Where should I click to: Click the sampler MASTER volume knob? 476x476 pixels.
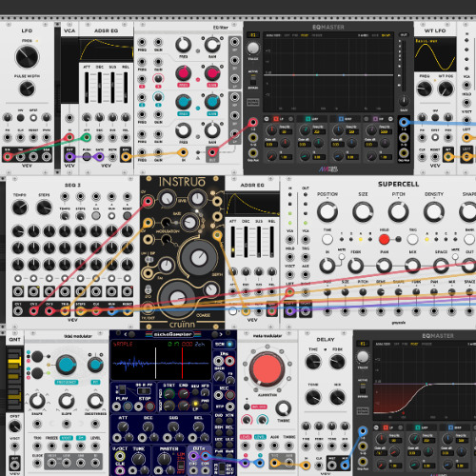pos(164,459)
